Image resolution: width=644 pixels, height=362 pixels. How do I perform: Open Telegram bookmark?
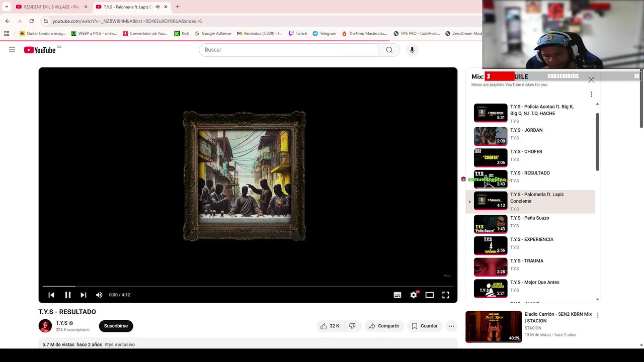324,34
